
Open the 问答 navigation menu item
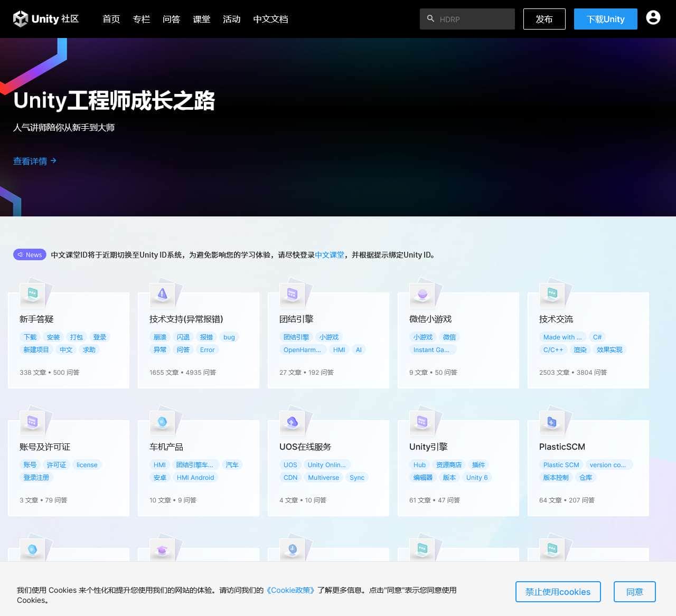(171, 19)
